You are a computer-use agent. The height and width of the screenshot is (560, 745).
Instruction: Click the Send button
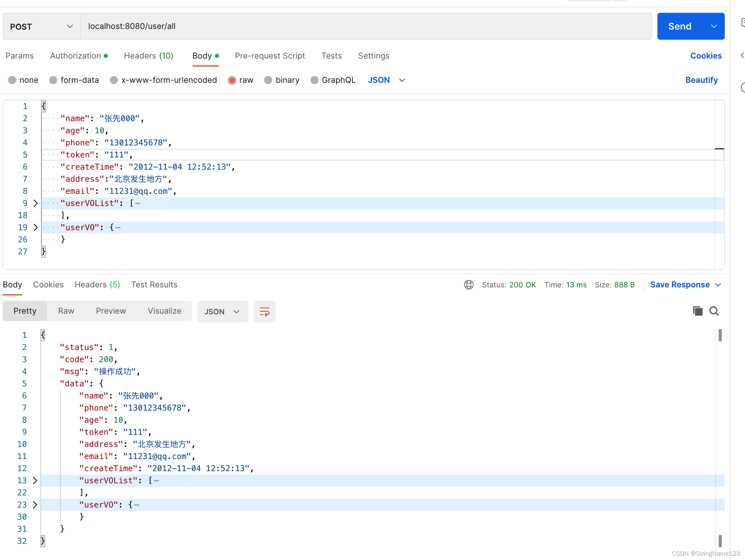pos(679,26)
